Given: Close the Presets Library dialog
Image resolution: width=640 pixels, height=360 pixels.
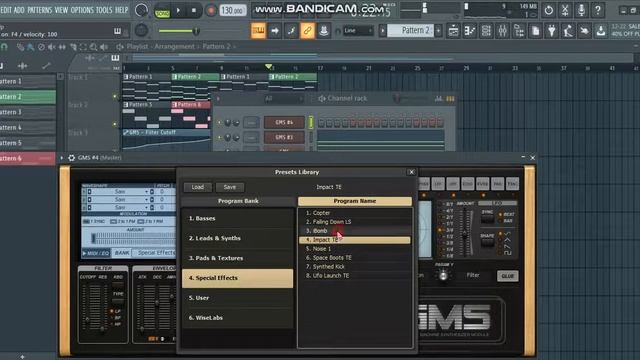Looking at the screenshot, I should point(411,172).
